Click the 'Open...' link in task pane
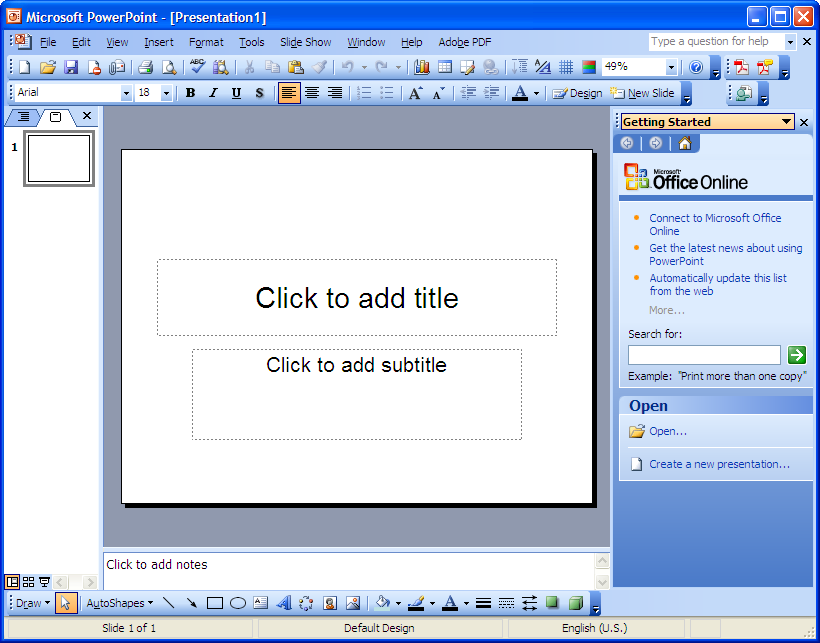The width and height of the screenshot is (820, 643). pos(668,431)
